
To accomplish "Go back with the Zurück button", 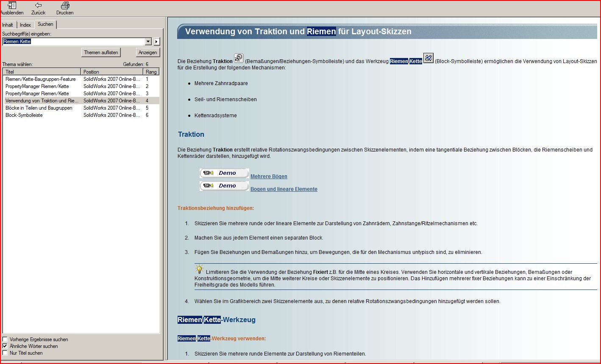I will [38, 8].
